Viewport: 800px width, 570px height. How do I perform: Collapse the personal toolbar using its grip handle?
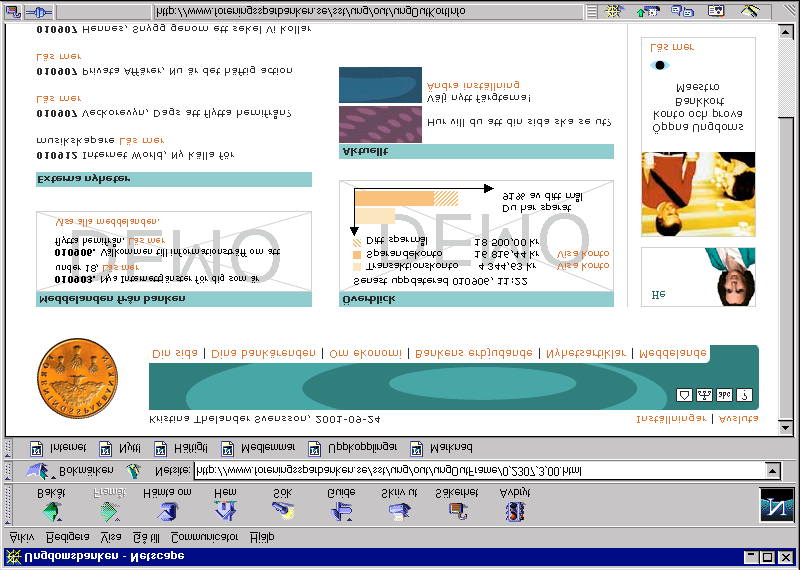[8, 448]
